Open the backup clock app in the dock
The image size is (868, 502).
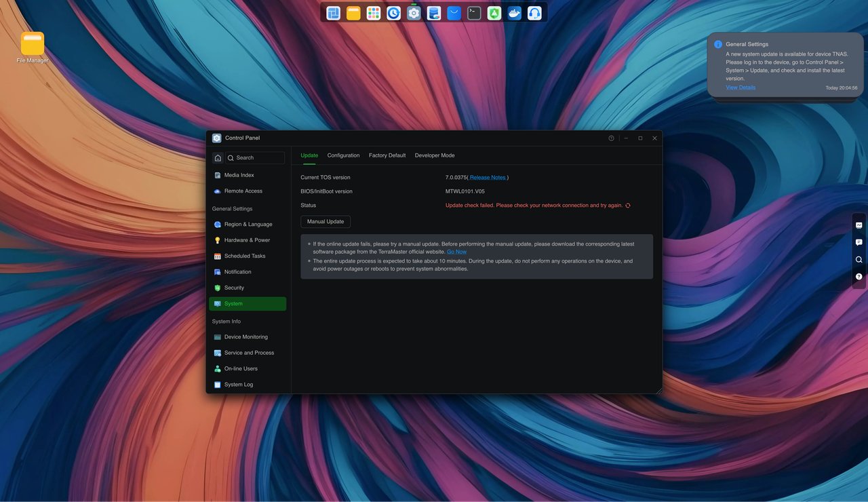click(393, 13)
